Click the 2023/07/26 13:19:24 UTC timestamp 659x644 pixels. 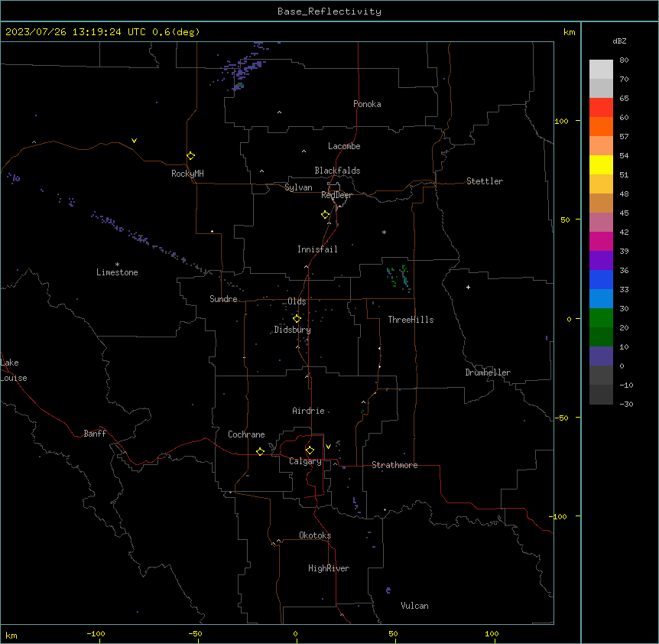click(x=76, y=32)
